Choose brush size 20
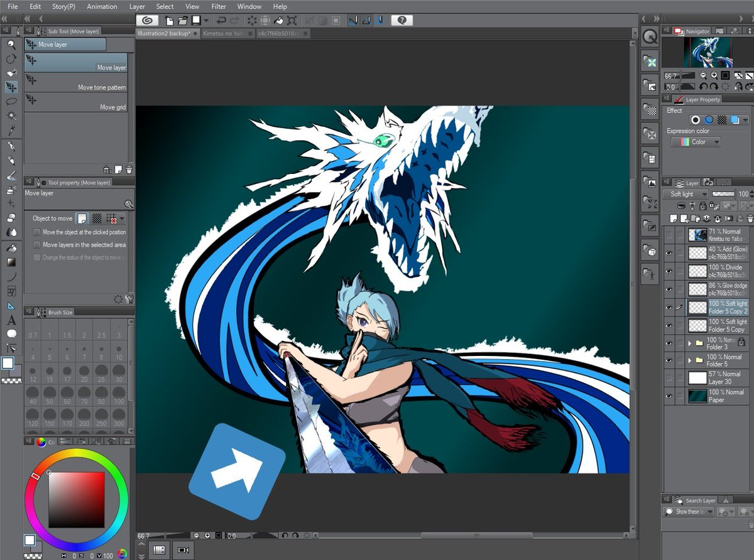754x560 pixels. coord(84,375)
